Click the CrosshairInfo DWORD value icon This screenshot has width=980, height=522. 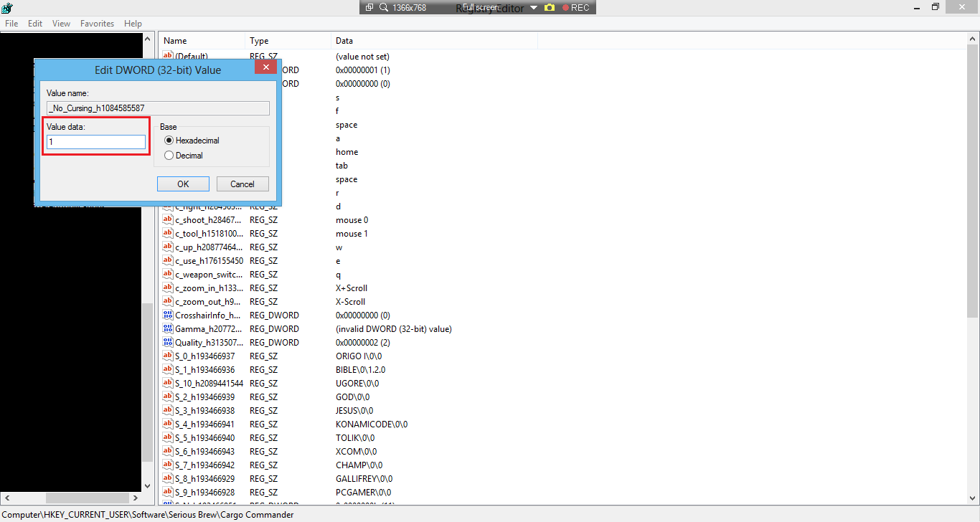(168, 315)
